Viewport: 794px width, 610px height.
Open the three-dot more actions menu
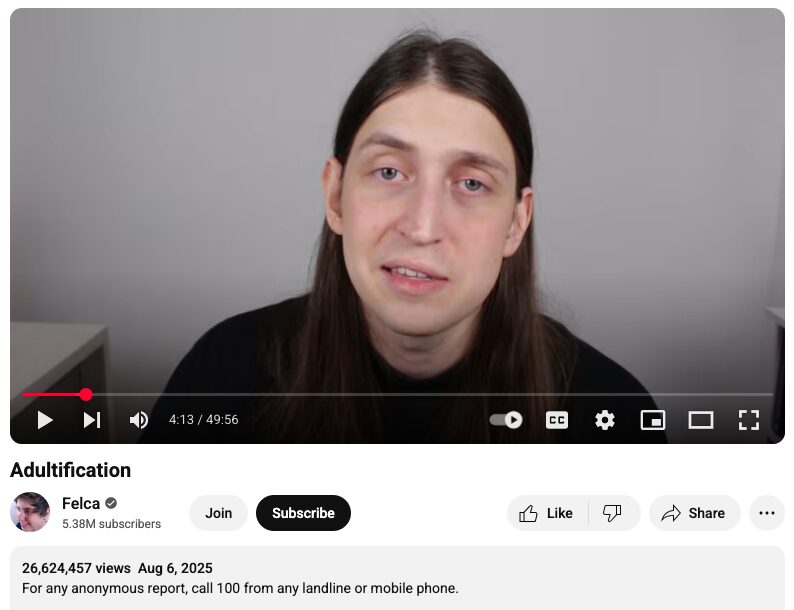click(767, 513)
